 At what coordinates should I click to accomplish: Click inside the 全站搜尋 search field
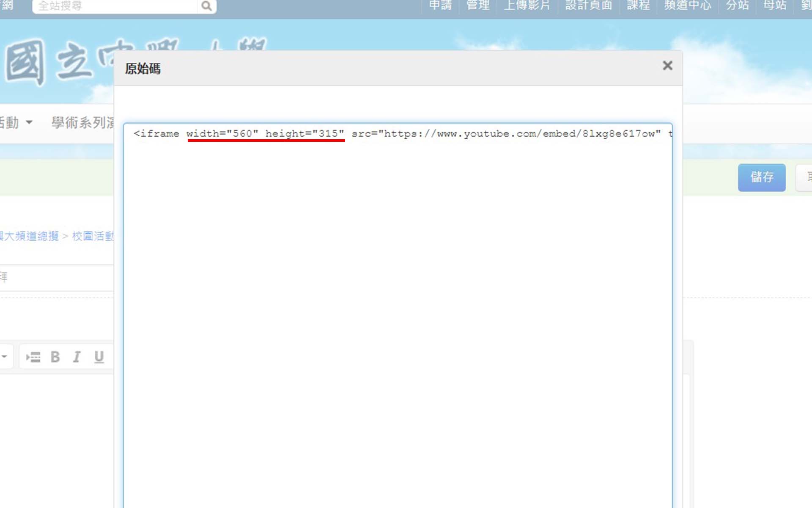(x=114, y=6)
